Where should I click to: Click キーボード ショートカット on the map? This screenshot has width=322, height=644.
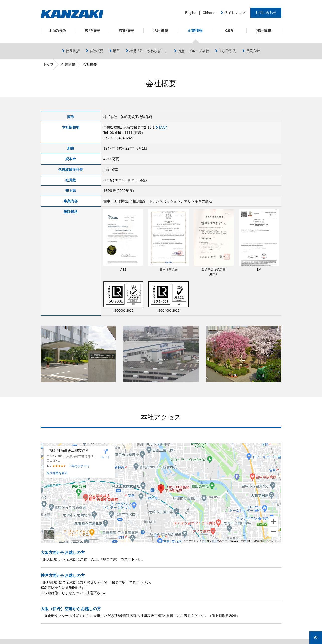[x=199, y=541]
